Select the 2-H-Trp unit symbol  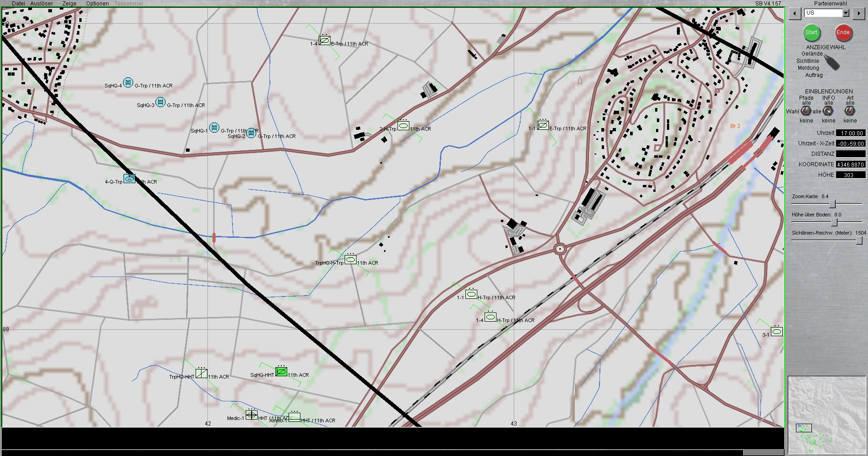click(403, 126)
